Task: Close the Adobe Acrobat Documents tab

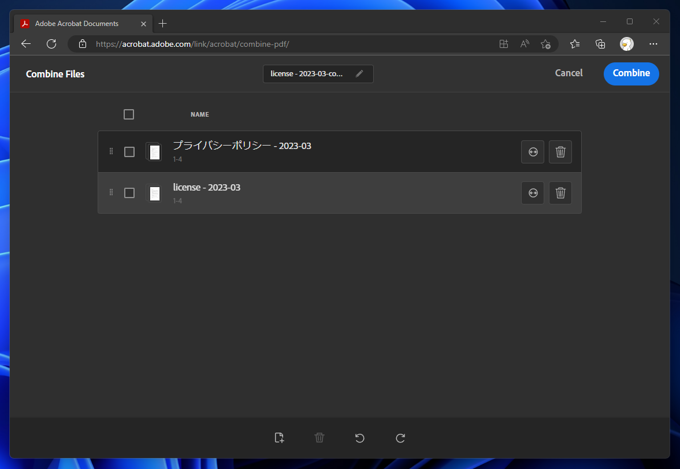Action: click(143, 24)
